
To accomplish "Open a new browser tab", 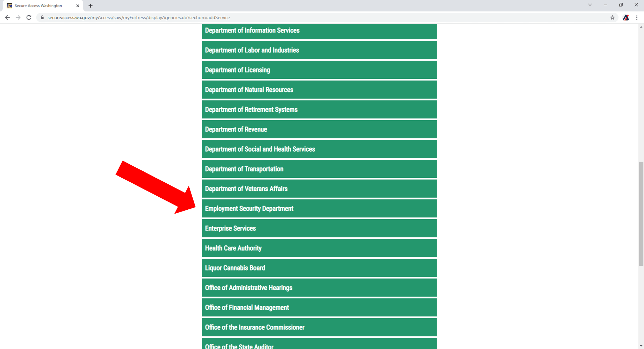I will tap(91, 5).
